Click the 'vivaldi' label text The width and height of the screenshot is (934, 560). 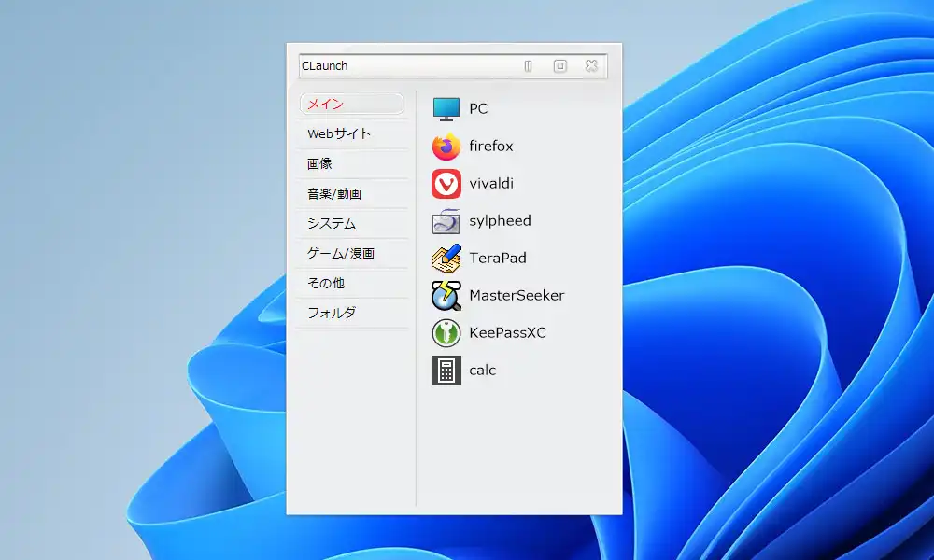point(491,183)
